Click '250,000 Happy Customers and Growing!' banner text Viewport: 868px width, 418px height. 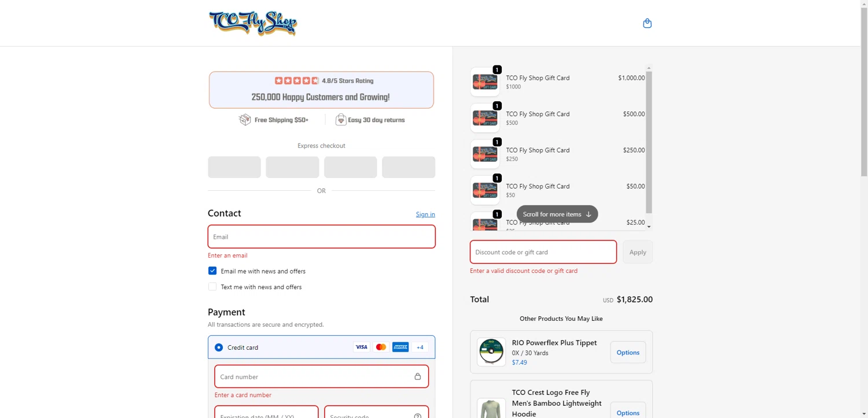(321, 97)
